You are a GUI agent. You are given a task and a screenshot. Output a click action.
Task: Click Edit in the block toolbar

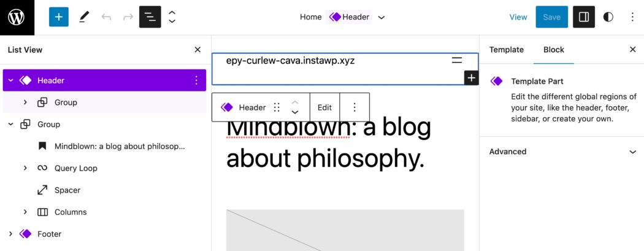click(324, 107)
